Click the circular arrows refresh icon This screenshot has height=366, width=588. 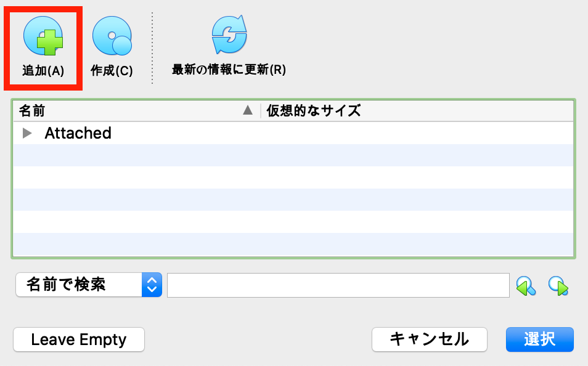[228, 34]
